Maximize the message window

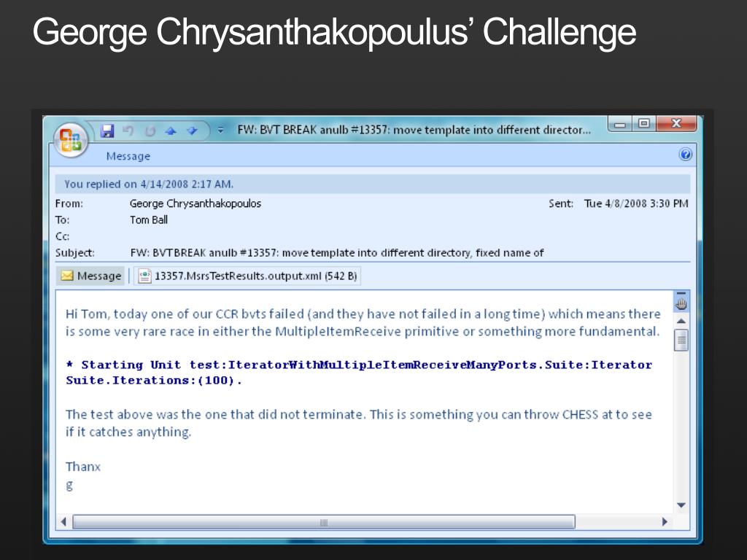point(643,124)
